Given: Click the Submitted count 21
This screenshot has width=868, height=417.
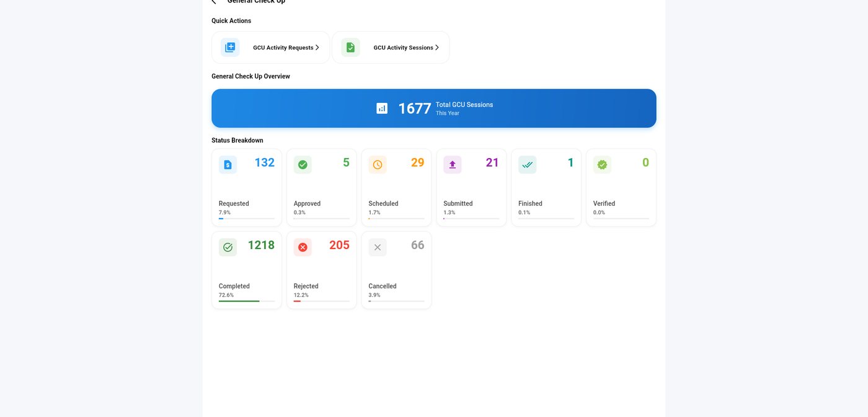Looking at the screenshot, I should click(x=492, y=162).
